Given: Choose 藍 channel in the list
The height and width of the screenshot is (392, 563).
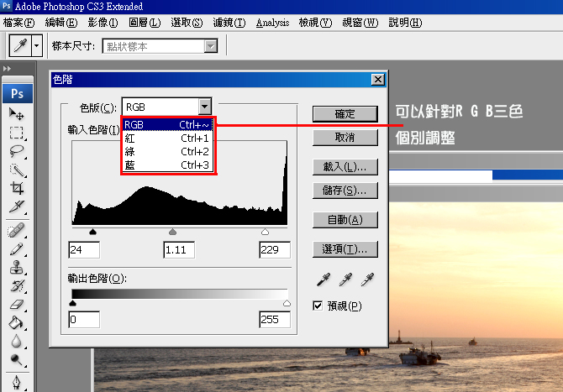Looking at the screenshot, I should 167,165.
